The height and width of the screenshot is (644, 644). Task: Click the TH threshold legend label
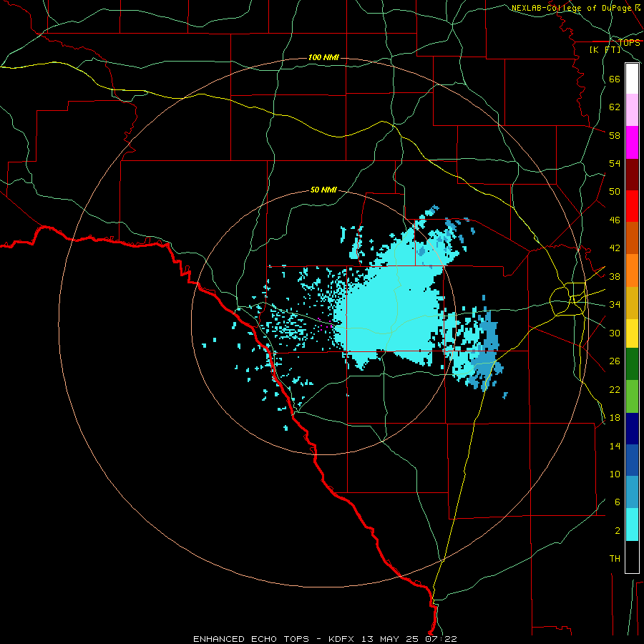click(615, 559)
